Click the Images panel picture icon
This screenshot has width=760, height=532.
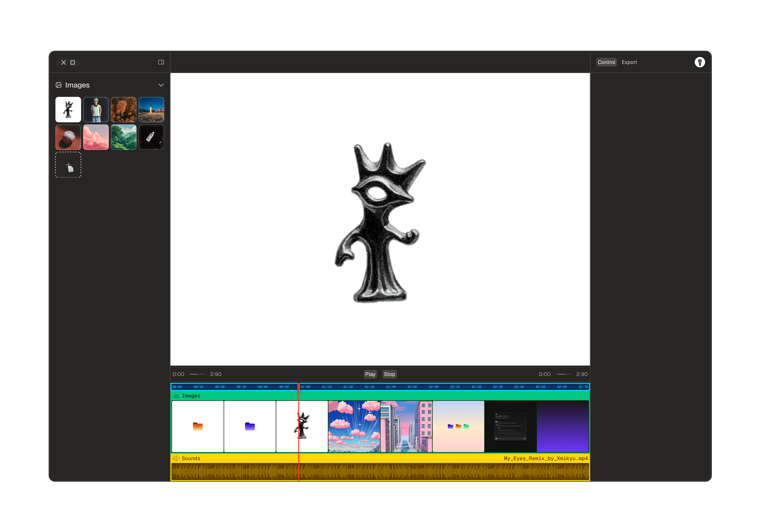click(59, 85)
